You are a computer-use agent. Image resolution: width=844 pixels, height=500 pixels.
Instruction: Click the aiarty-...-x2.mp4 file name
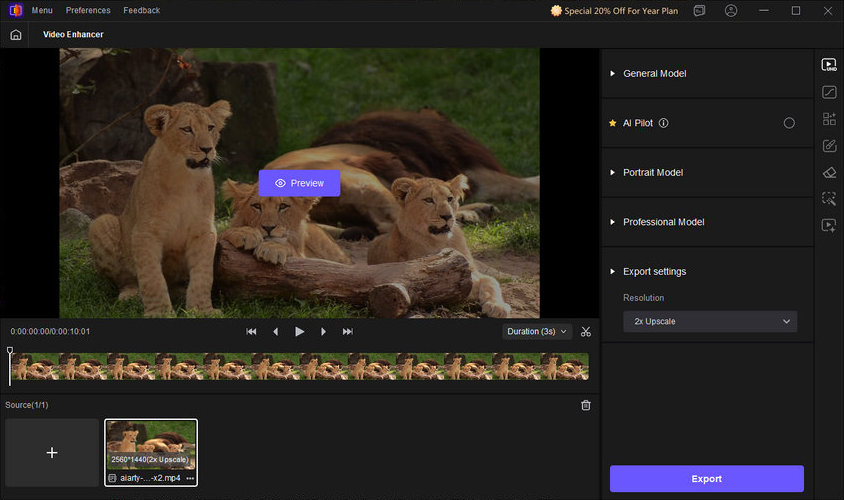[x=150, y=478]
